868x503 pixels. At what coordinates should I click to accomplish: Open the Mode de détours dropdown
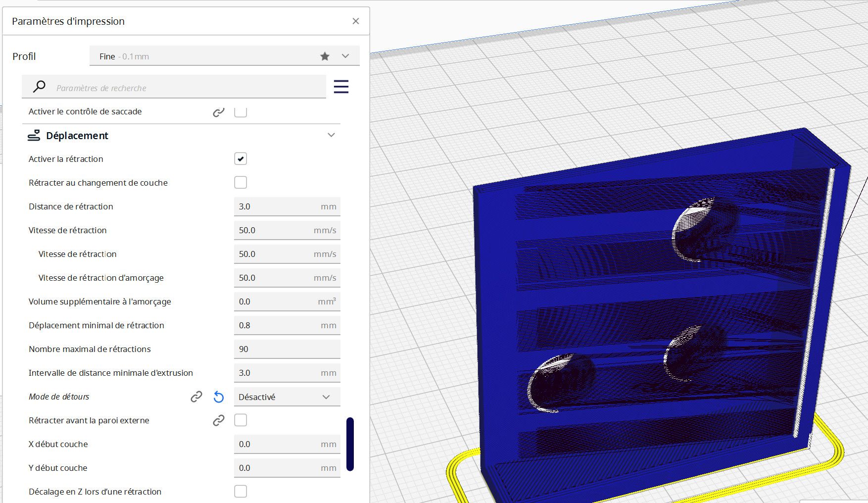click(287, 397)
